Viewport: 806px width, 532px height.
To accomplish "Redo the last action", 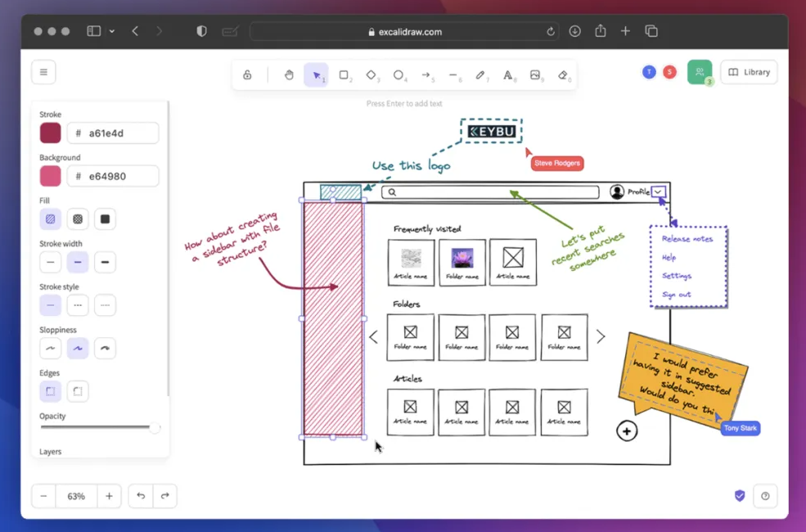I will tap(165, 496).
